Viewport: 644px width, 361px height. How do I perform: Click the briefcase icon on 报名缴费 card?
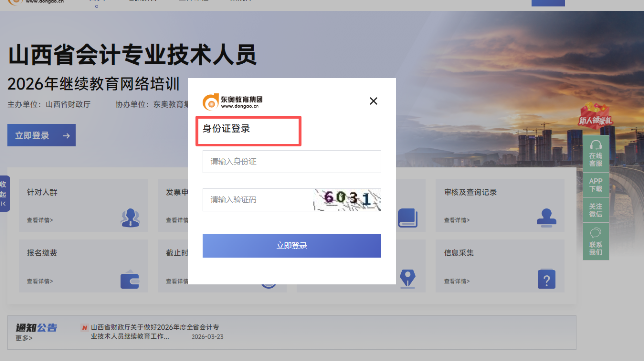pyautogui.click(x=130, y=279)
